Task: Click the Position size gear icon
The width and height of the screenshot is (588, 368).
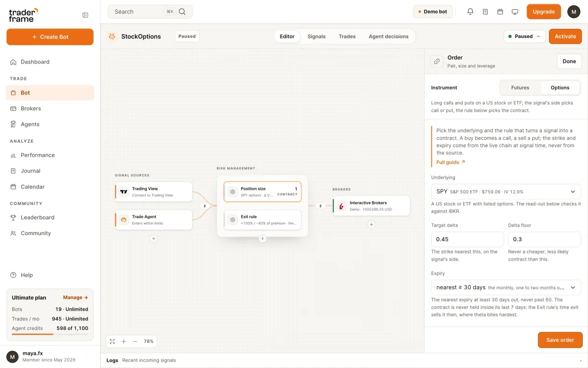Action: point(233,191)
